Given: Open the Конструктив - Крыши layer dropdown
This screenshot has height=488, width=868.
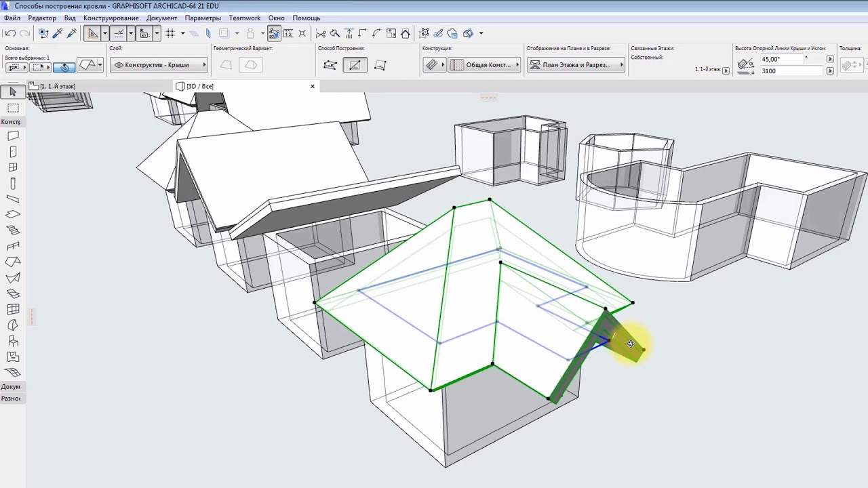Looking at the screenshot, I should coord(159,65).
